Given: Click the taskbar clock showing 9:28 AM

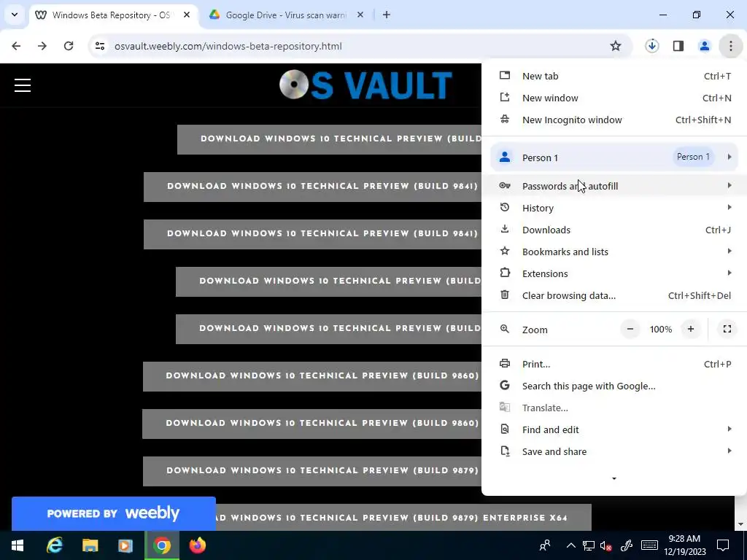Looking at the screenshot, I should pos(684,545).
